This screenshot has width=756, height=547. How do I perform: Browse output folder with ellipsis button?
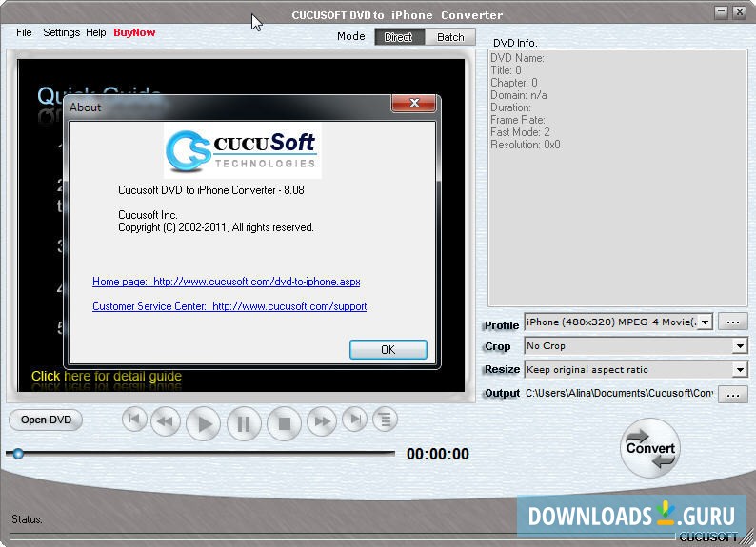[733, 395]
